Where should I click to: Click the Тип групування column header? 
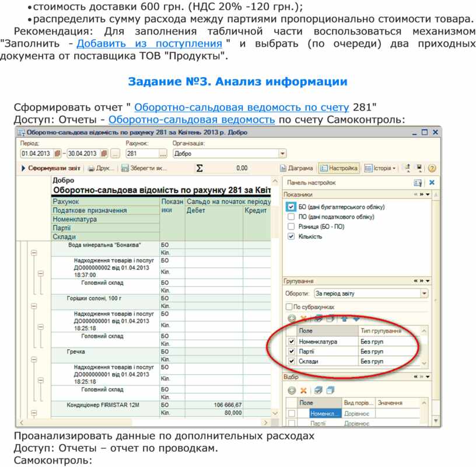pos(389,331)
